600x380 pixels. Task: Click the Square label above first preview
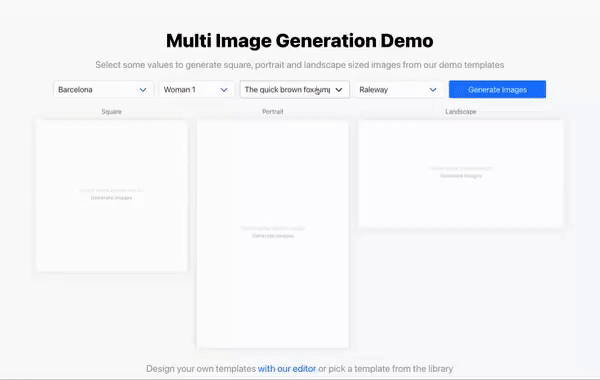click(x=111, y=112)
